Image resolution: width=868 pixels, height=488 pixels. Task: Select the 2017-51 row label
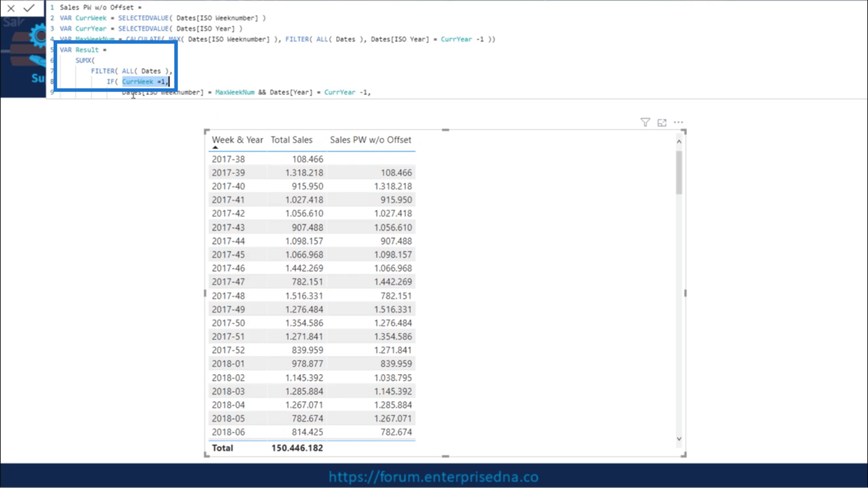(228, 336)
